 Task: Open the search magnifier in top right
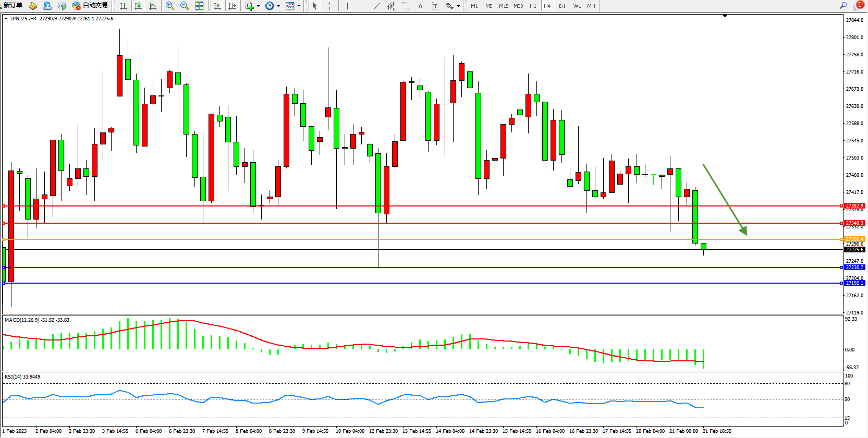843,6
